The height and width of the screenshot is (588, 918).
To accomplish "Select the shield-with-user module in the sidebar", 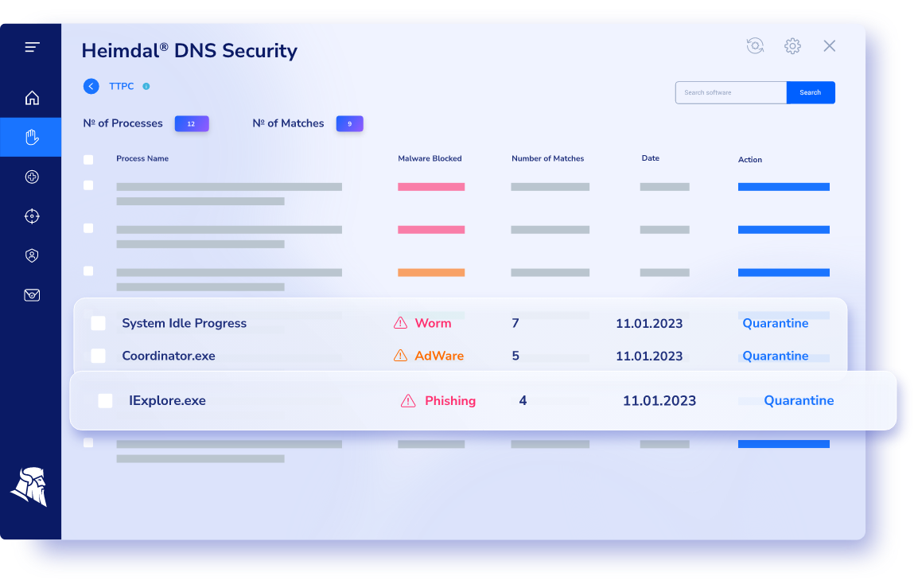I will 31,255.
